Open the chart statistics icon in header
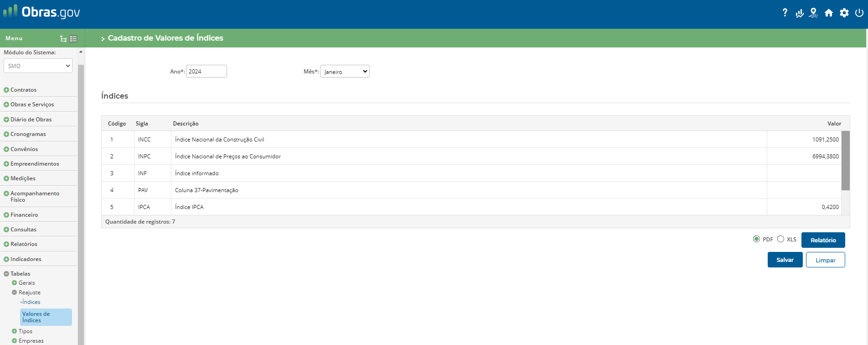The width and height of the screenshot is (868, 345). [x=799, y=13]
